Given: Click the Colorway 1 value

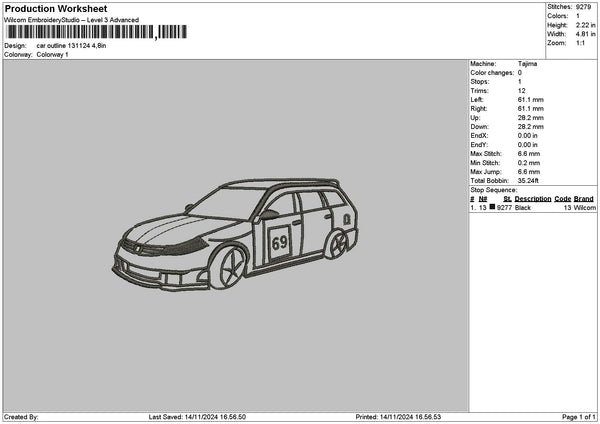Looking at the screenshot, I should [53, 55].
